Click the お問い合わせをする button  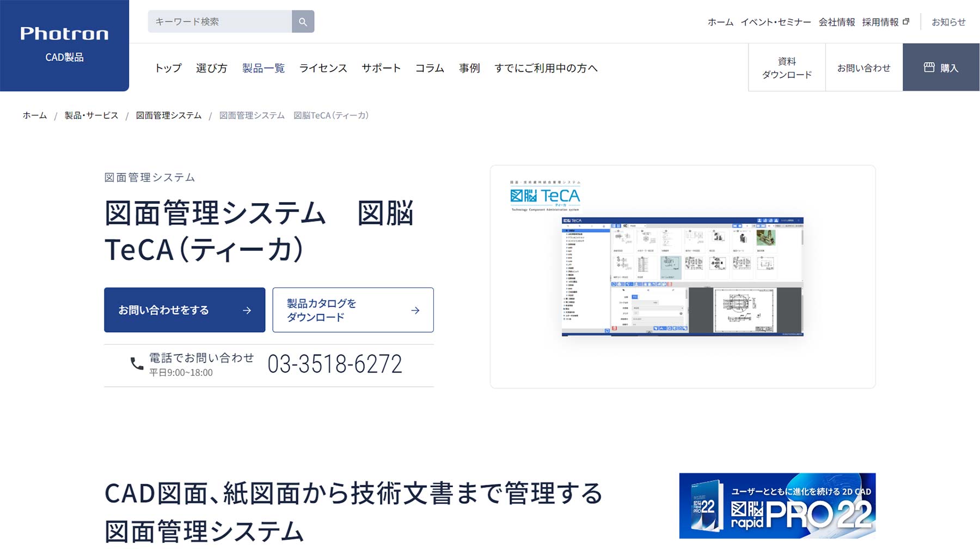[x=185, y=310]
